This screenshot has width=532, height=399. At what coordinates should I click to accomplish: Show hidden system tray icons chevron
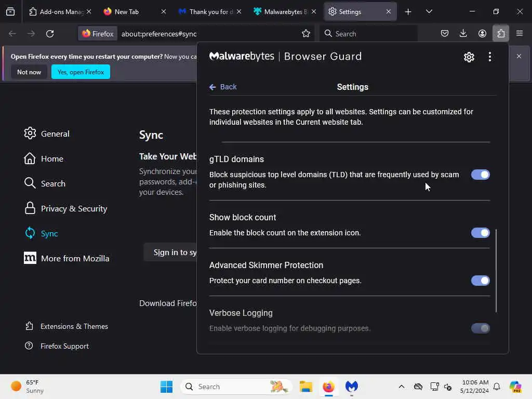402,387
